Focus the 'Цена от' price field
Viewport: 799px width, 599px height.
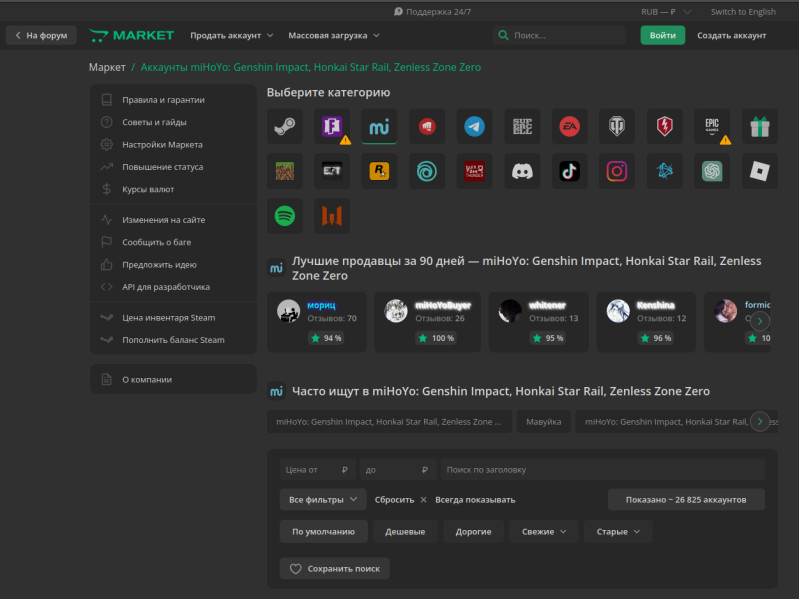317,470
